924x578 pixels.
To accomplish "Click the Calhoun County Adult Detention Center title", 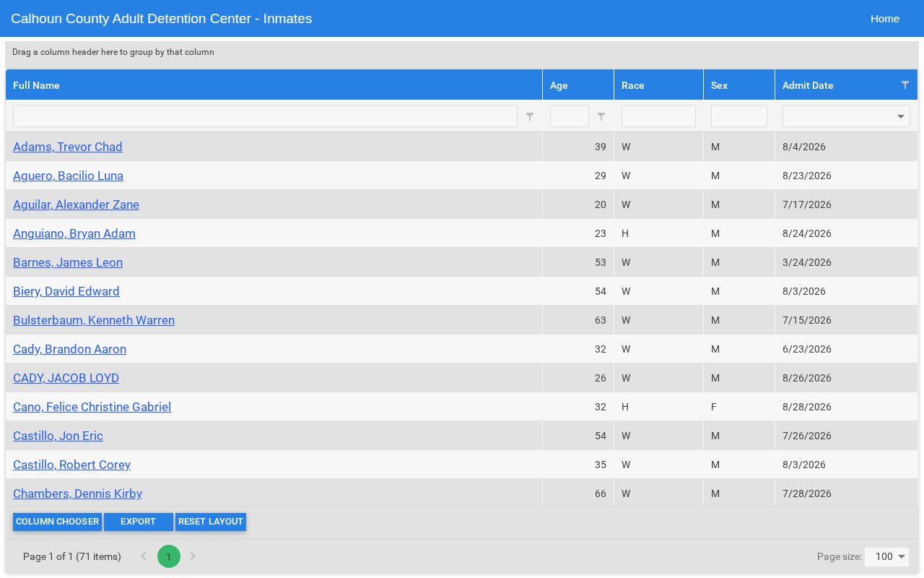I will click(x=162, y=19).
